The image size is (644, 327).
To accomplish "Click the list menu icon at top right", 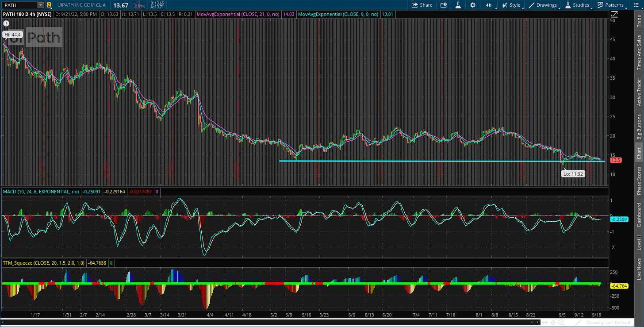I will pos(637,5).
